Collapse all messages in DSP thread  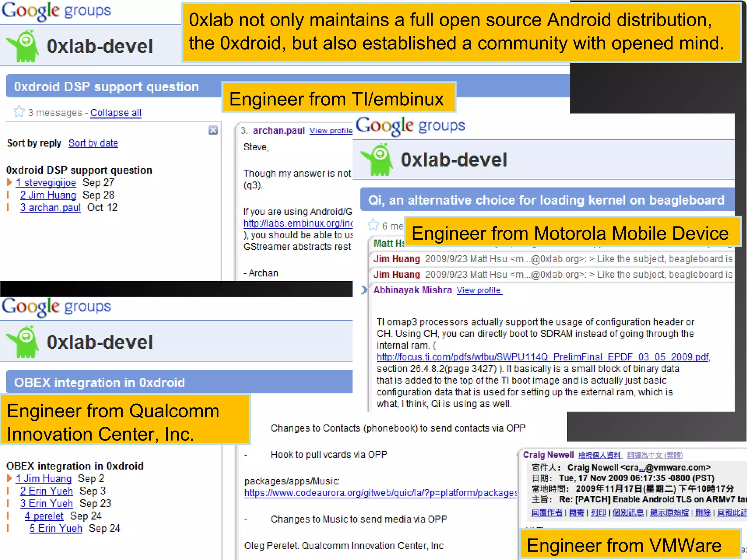[x=116, y=113]
